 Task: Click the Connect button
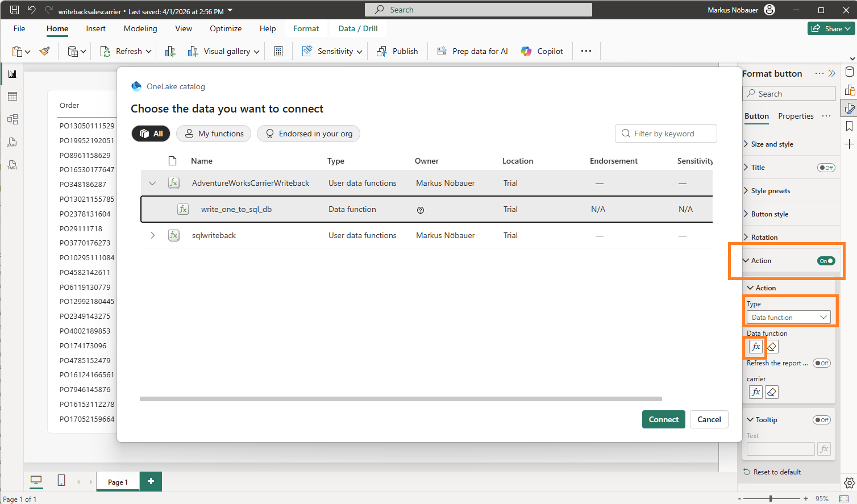[663, 419]
